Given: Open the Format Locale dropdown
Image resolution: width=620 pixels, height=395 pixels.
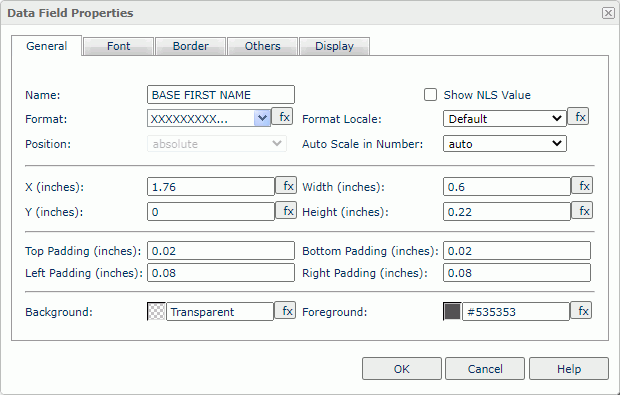Looking at the screenshot, I should [x=505, y=119].
